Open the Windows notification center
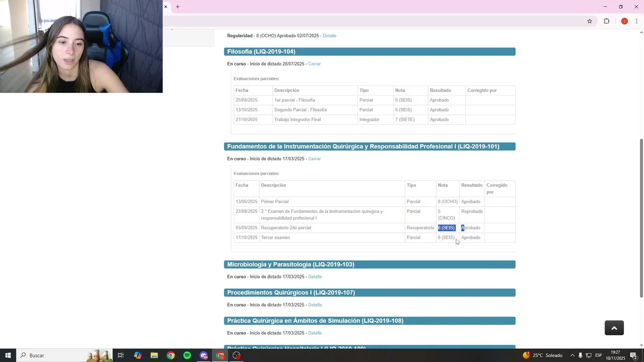Image resolution: width=644 pixels, height=362 pixels. pyautogui.click(x=633, y=355)
